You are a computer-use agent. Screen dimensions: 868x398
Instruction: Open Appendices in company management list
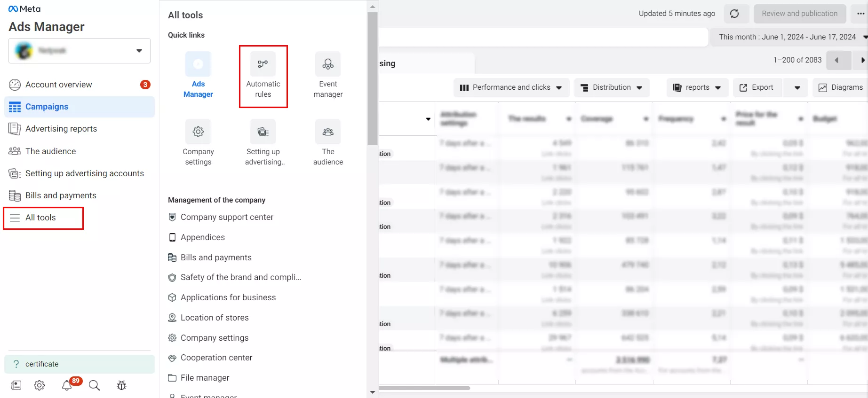click(203, 237)
